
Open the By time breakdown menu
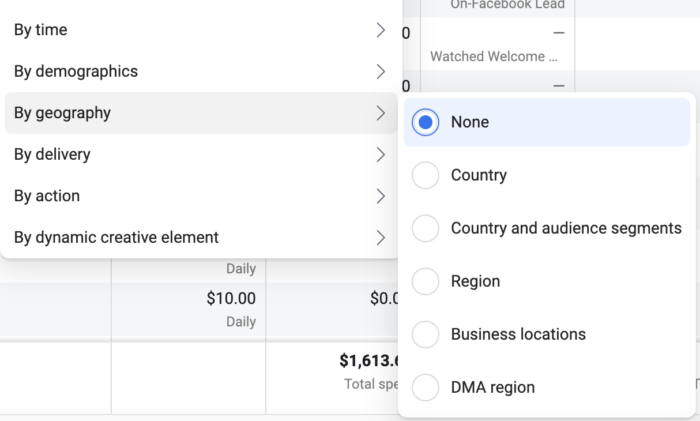click(201, 30)
